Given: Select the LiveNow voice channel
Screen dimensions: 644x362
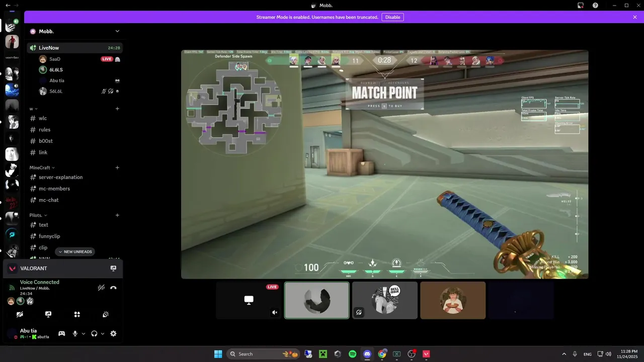Looking at the screenshot, I should pyautogui.click(x=74, y=48).
